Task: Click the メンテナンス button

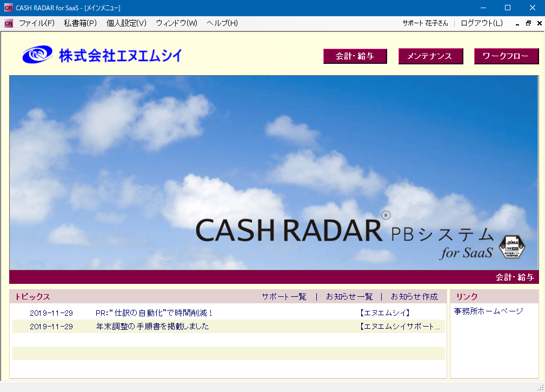Action: click(x=430, y=56)
